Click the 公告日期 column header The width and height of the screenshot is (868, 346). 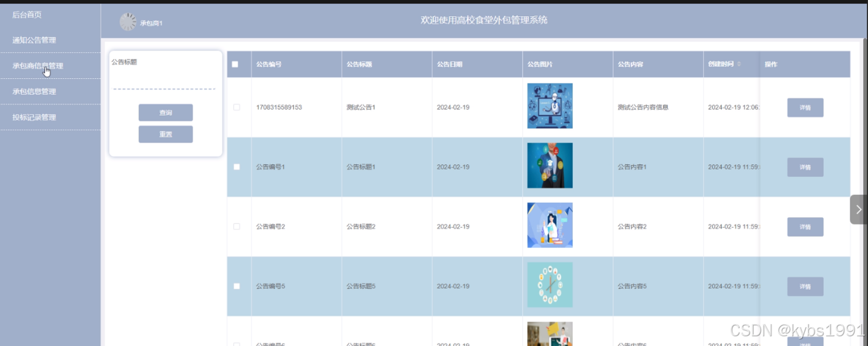(449, 64)
